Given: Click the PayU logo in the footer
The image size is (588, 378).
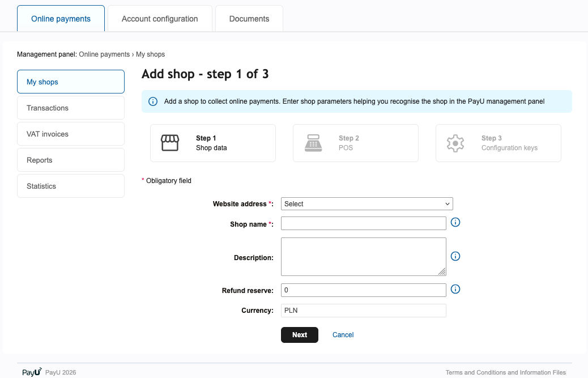Looking at the screenshot, I should tap(32, 372).
